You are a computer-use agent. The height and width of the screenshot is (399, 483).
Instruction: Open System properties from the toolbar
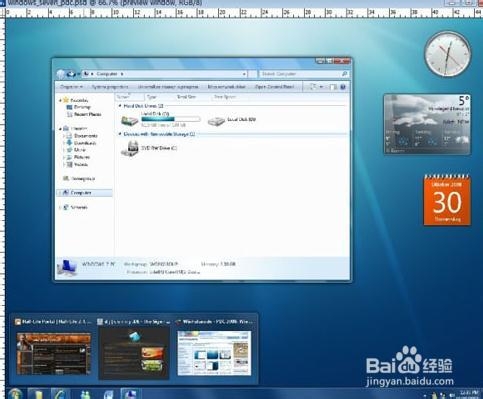[110, 87]
